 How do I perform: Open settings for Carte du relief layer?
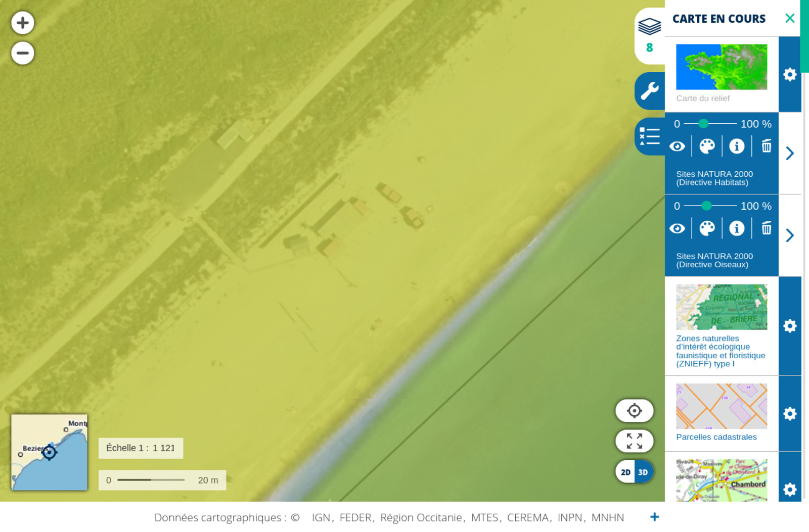coord(790,75)
